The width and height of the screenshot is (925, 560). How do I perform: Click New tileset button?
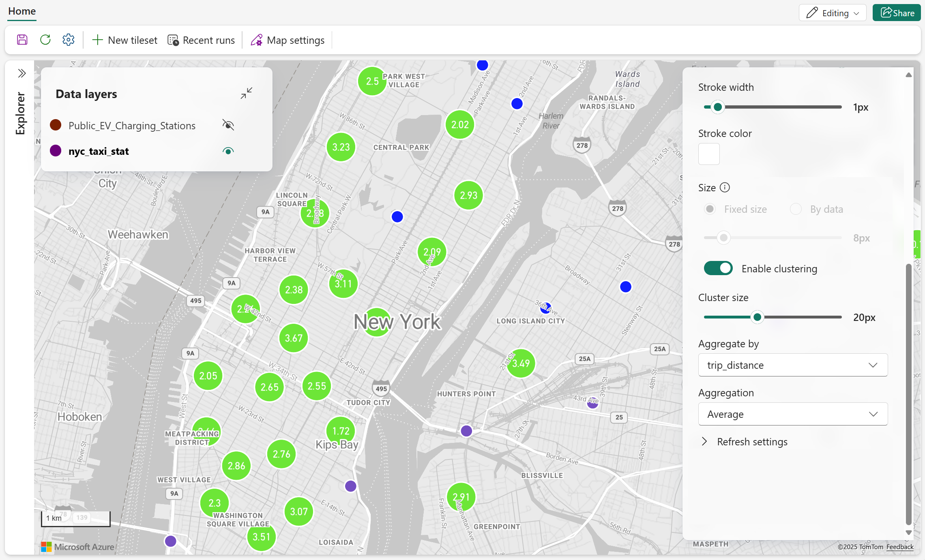tap(125, 40)
